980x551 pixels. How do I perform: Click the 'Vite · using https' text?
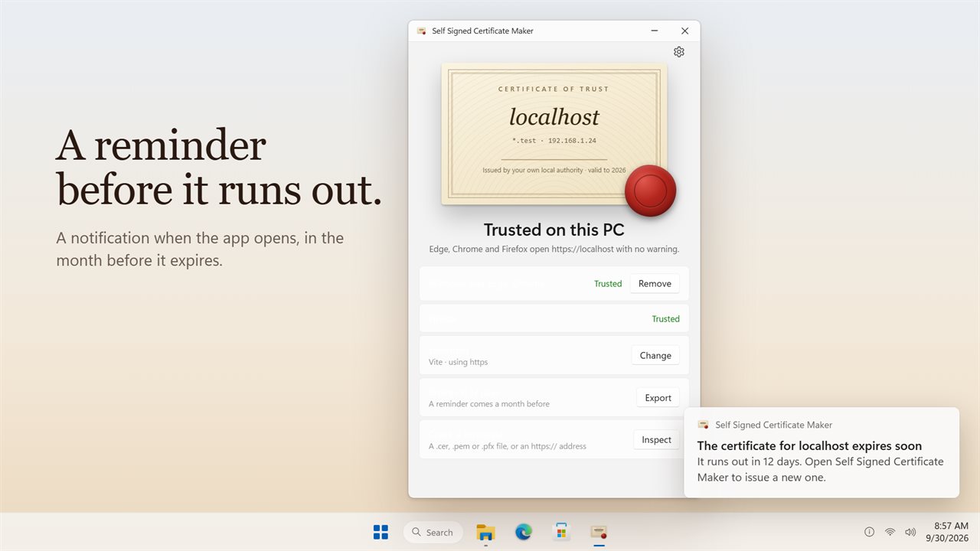click(458, 362)
